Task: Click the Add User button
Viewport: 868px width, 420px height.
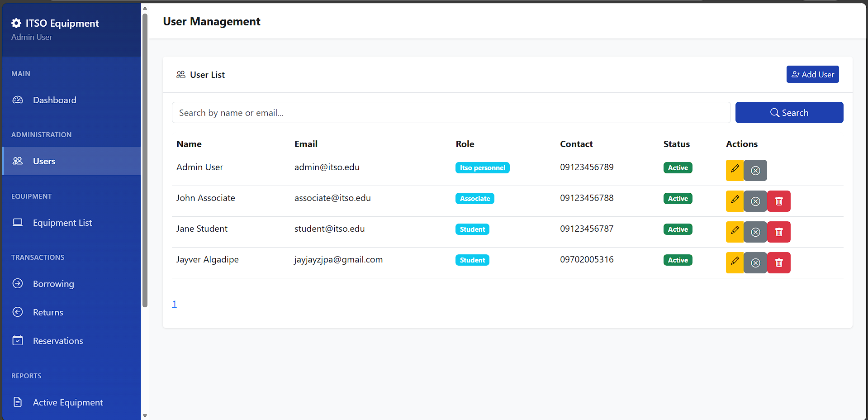Action: 812,74
